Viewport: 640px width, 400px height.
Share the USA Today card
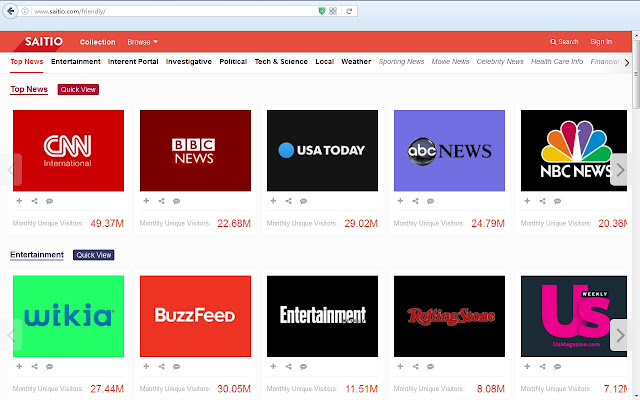coord(288,201)
